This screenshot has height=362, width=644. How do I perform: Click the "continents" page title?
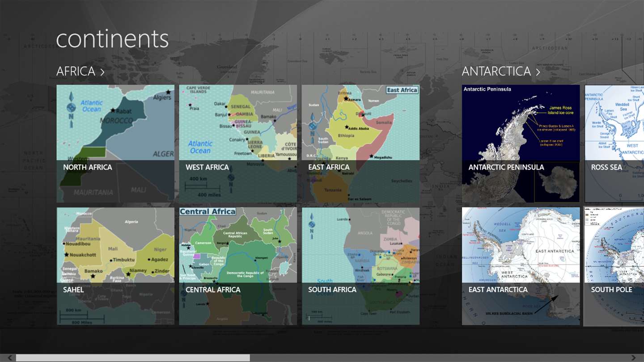coord(112,39)
